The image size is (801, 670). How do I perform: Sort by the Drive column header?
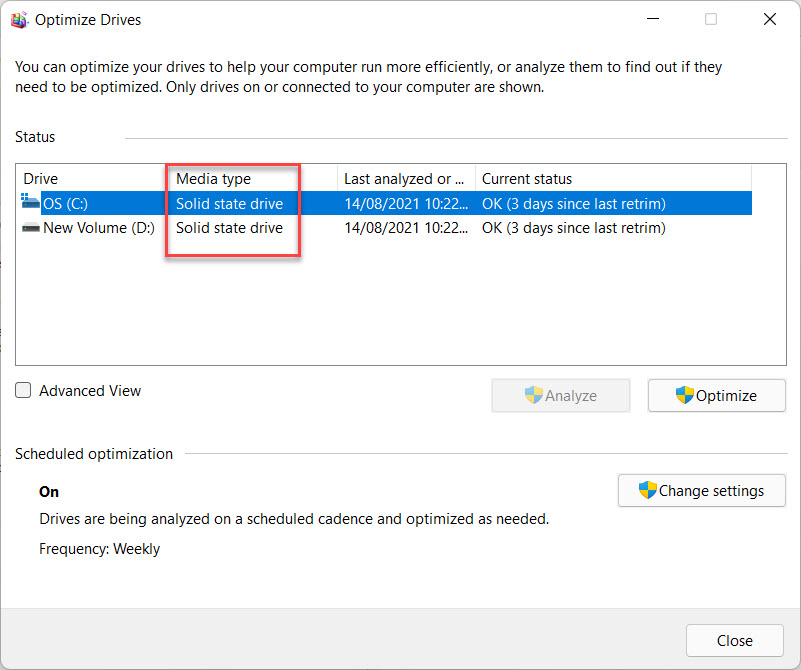[41, 179]
